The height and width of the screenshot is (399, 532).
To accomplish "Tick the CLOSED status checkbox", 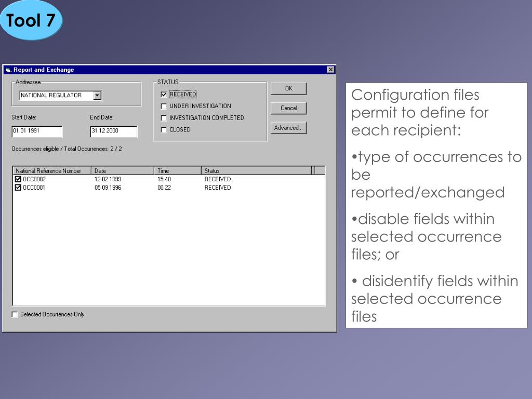I will pyautogui.click(x=164, y=129).
